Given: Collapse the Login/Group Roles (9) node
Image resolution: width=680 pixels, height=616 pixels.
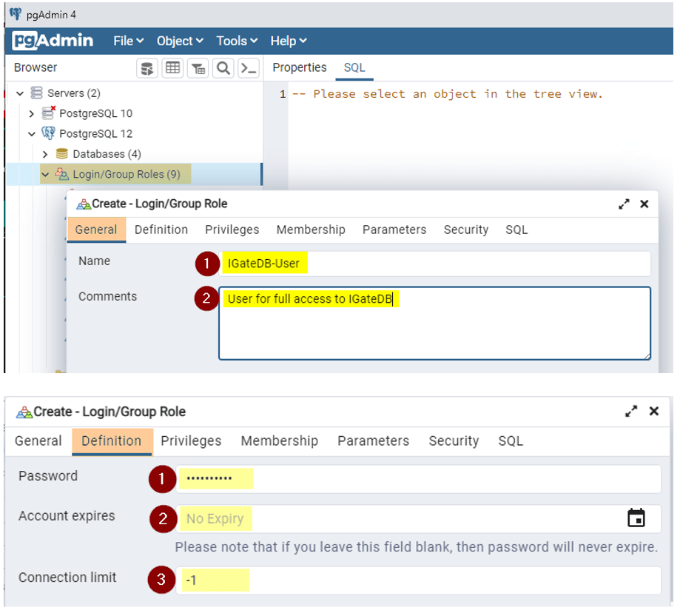Looking at the screenshot, I should [45, 175].
